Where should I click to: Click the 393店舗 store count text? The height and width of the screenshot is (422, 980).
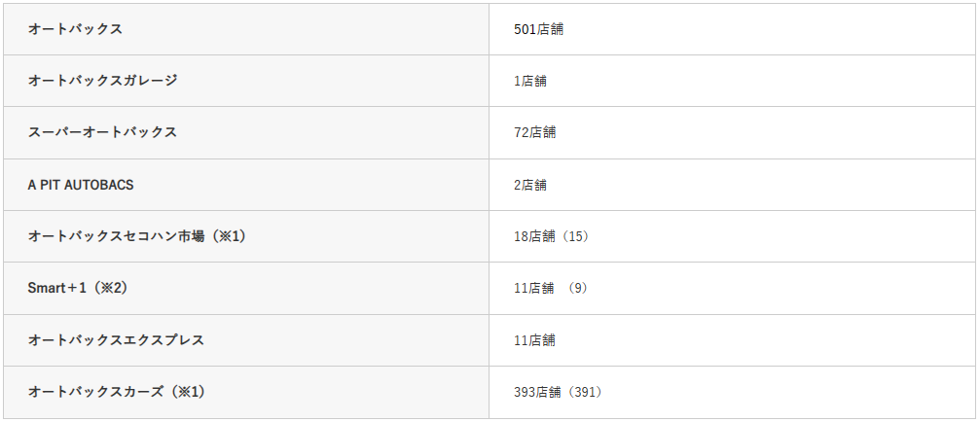tap(538, 392)
